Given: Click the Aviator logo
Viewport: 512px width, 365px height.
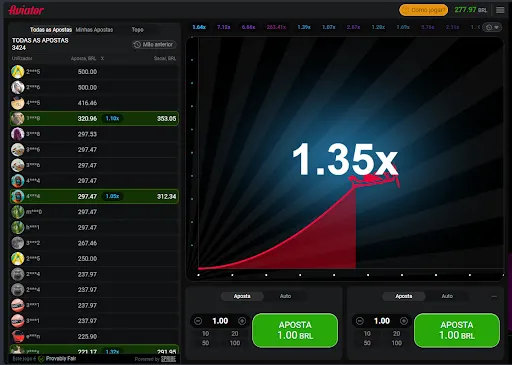Looking at the screenshot, I should click(26, 10).
